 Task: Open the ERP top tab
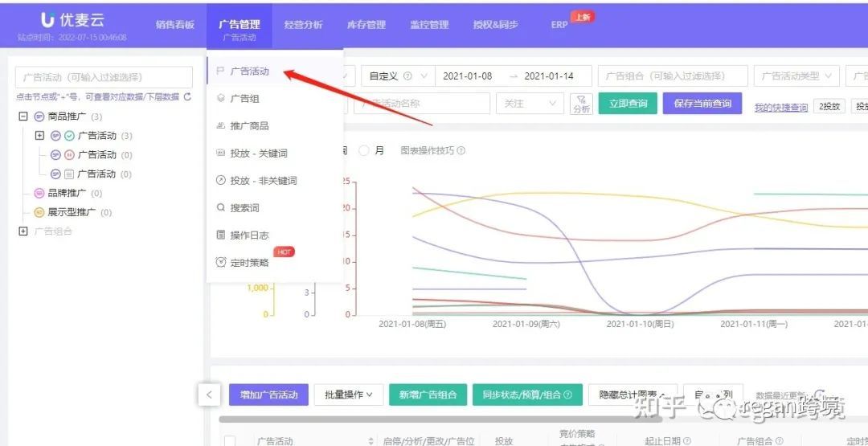559,25
